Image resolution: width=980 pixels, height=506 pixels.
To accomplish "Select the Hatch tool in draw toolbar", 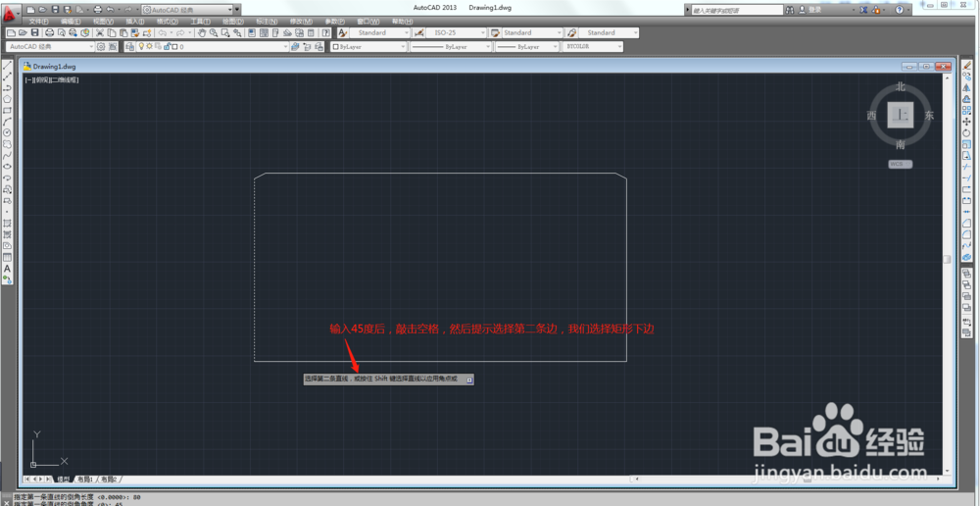I will 8,223.
